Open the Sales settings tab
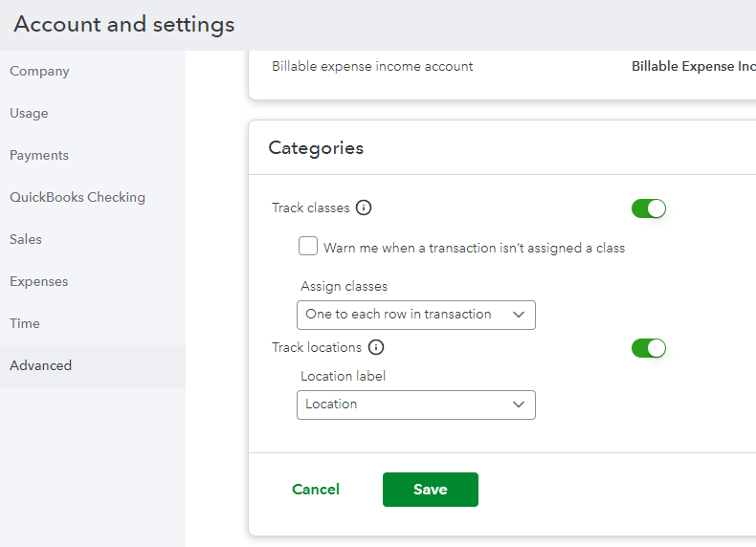The width and height of the screenshot is (756, 547). click(26, 240)
